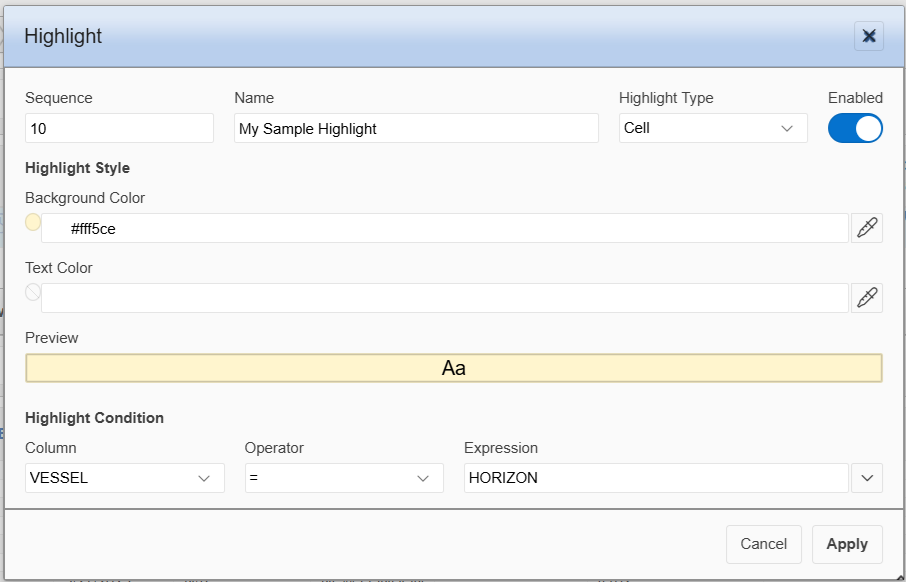Focus the empty Text Color field

click(x=445, y=298)
